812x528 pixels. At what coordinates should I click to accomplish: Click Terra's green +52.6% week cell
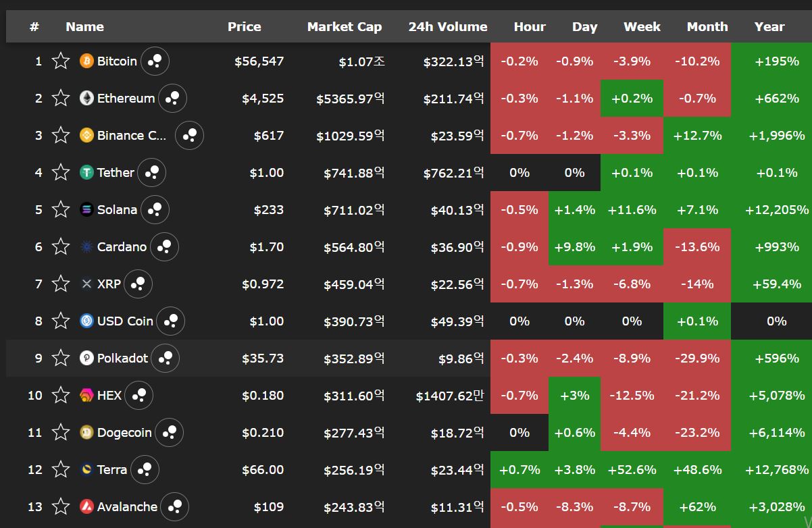tap(632, 469)
